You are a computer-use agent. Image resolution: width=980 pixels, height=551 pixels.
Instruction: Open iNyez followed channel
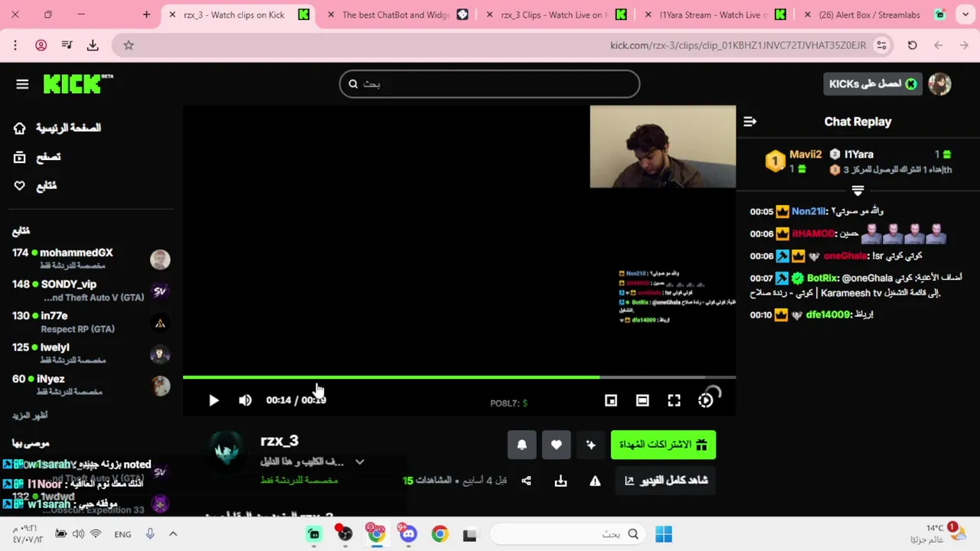coord(91,385)
